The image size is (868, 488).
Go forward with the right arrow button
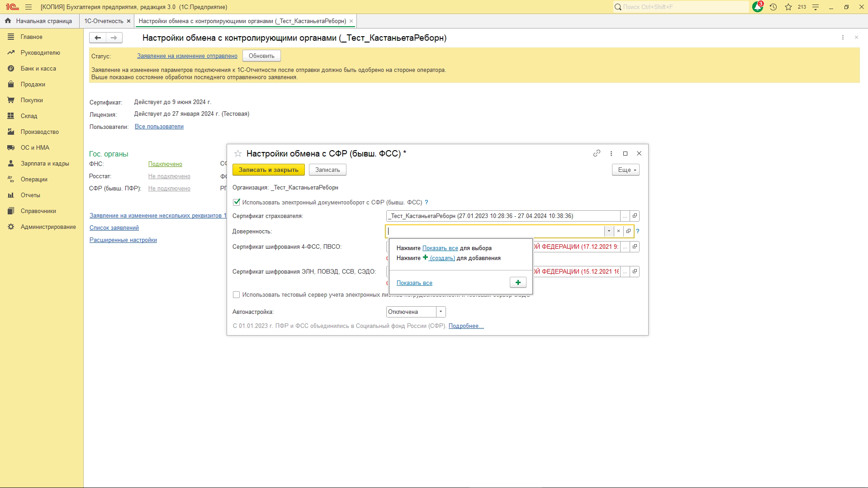tap(114, 38)
